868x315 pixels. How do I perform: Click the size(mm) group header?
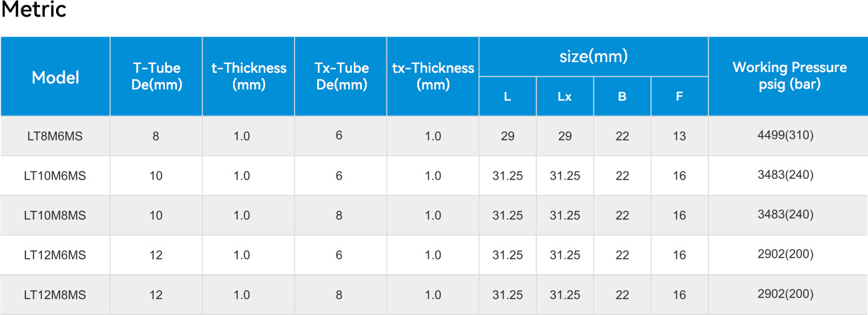coord(594,57)
